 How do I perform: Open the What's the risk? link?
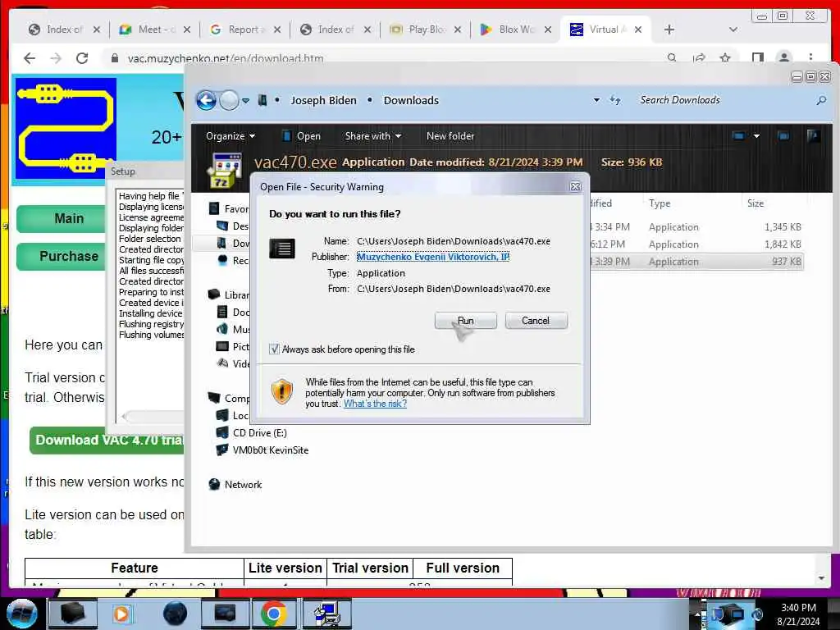coord(375,404)
